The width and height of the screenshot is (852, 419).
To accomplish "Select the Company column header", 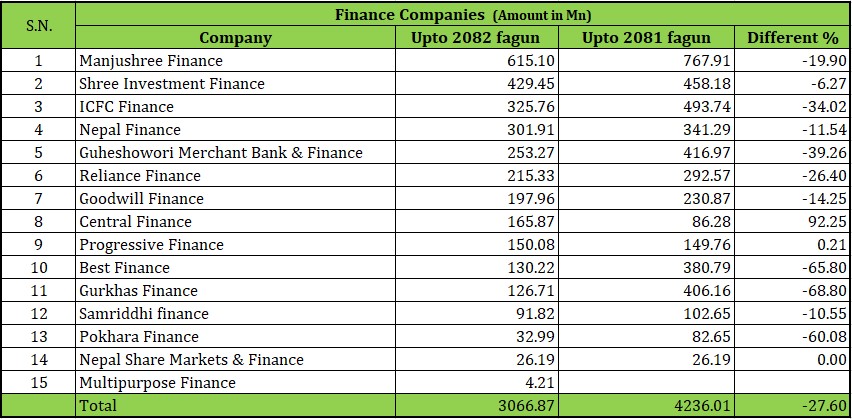I will 235,38.
